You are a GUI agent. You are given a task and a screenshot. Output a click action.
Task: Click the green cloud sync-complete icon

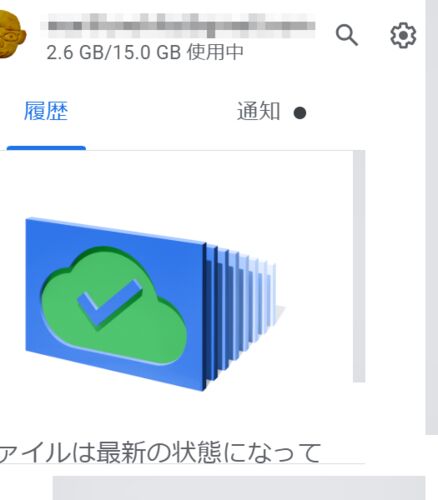(113, 306)
